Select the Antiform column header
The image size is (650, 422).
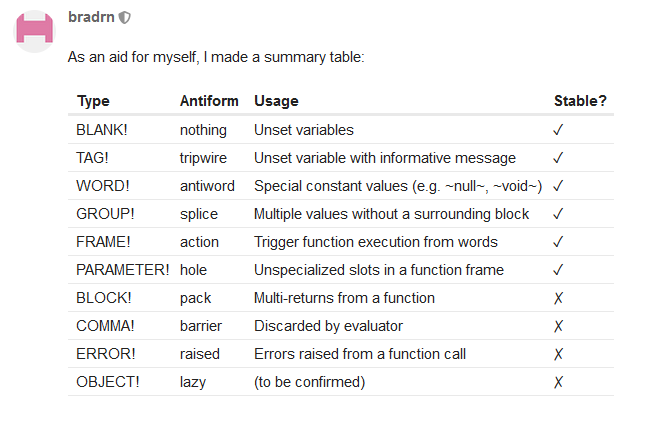click(x=209, y=101)
